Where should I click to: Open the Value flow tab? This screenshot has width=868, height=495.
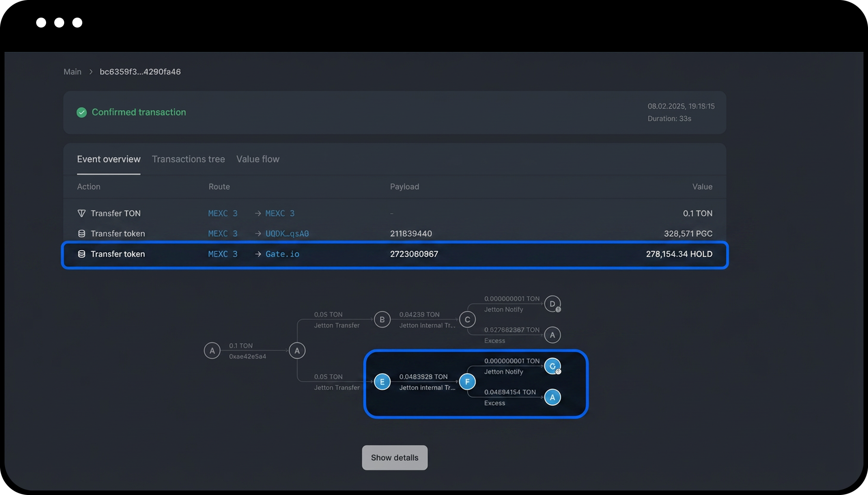(x=258, y=159)
